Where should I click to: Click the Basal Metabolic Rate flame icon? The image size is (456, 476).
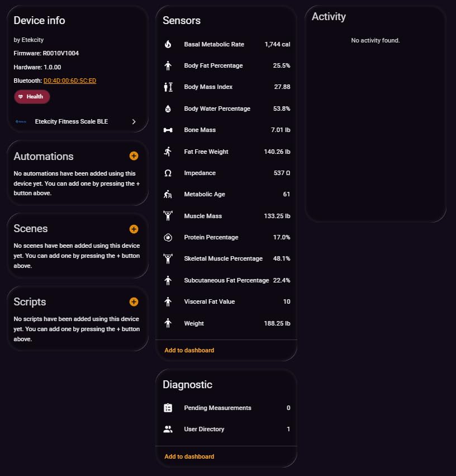coord(168,44)
